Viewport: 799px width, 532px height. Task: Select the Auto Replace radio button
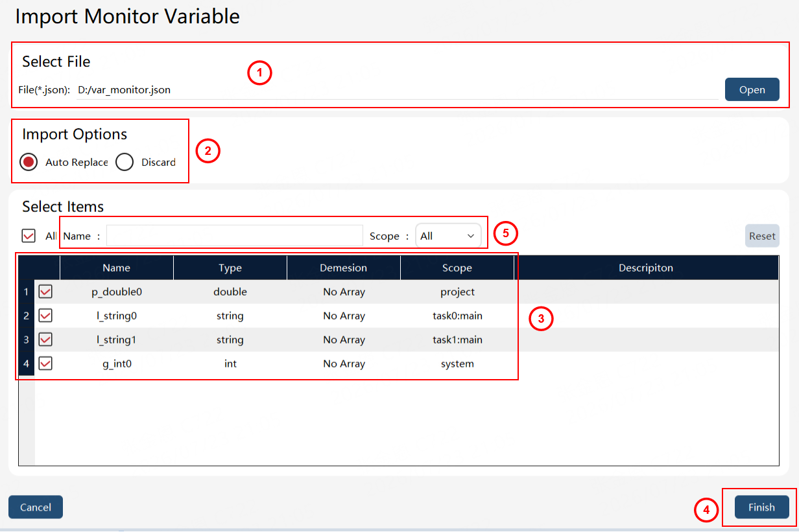[29, 162]
